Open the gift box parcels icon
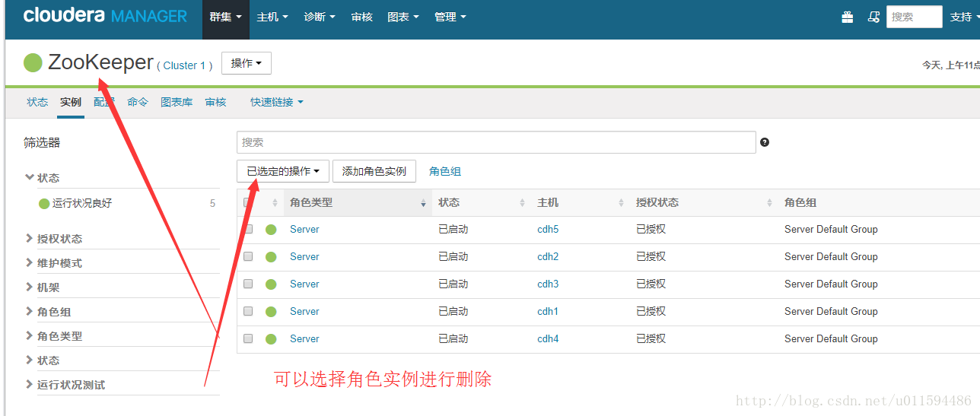980x416 pixels. [x=848, y=17]
